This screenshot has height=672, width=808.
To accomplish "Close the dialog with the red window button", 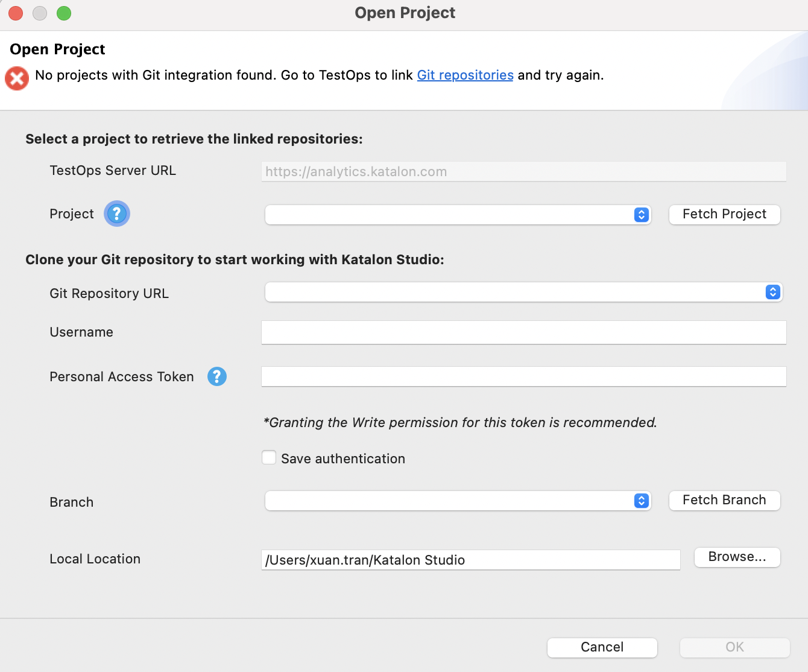I will tap(16, 13).
